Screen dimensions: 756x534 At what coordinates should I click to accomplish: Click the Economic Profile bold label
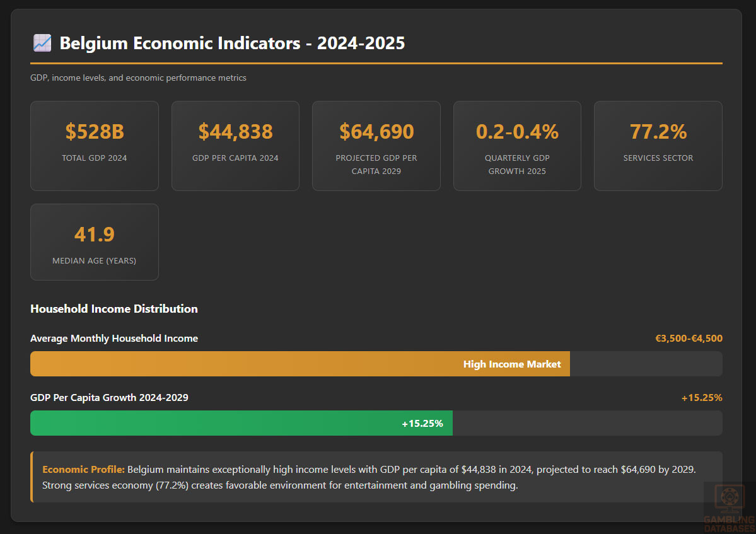click(83, 470)
